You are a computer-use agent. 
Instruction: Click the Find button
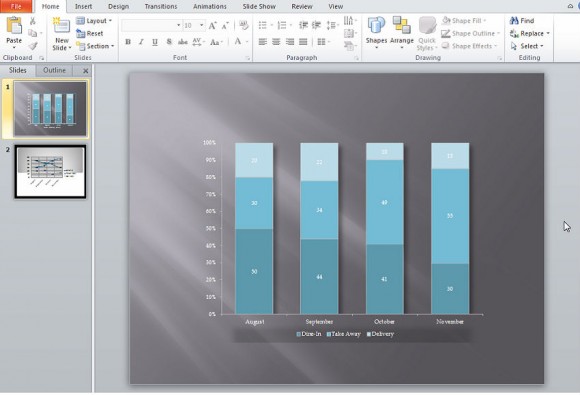point(522,21)
